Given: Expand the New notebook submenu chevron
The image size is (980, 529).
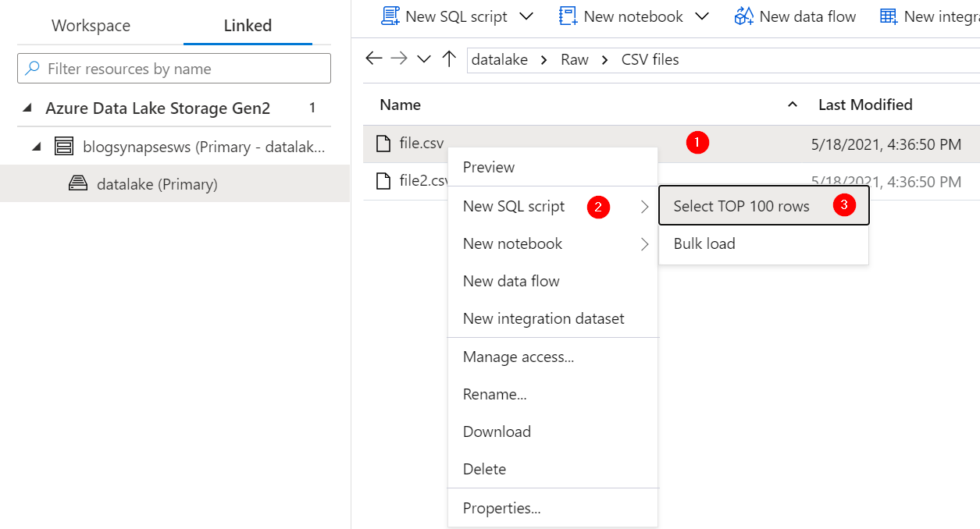Looking at the screenshot, I should pos(644,244).
